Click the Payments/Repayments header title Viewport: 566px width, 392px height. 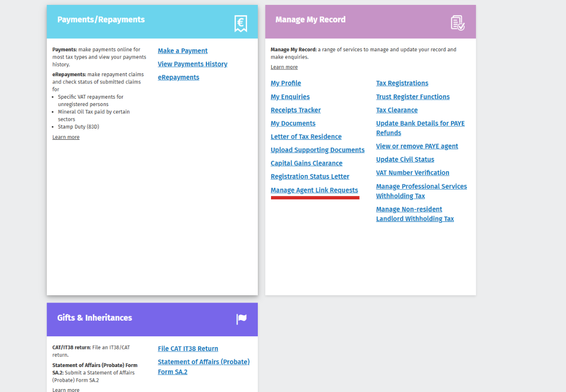[x=101, y=20]
